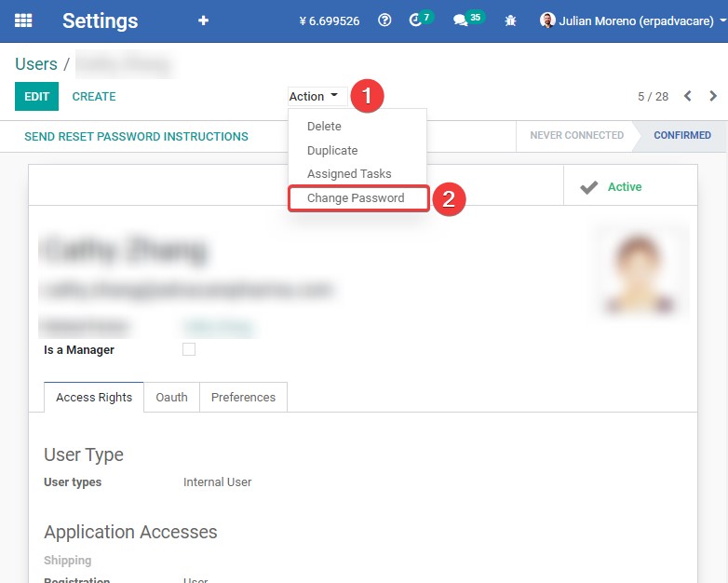Select the CONFIRMED status stage
Screen dimensions: 728x583
pos(682,135)
